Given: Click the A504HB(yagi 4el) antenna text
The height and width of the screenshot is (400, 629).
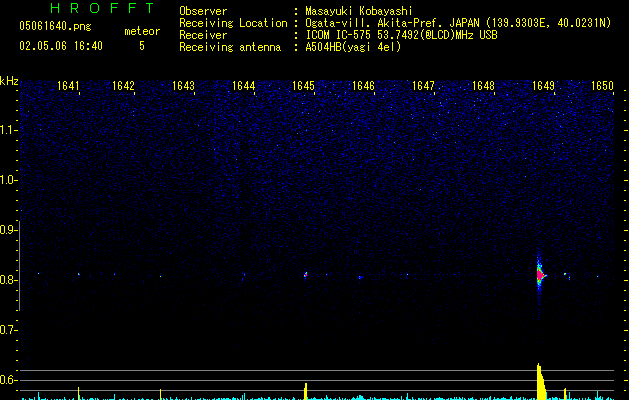Looking at the screenshot, I should click(353, 47).
